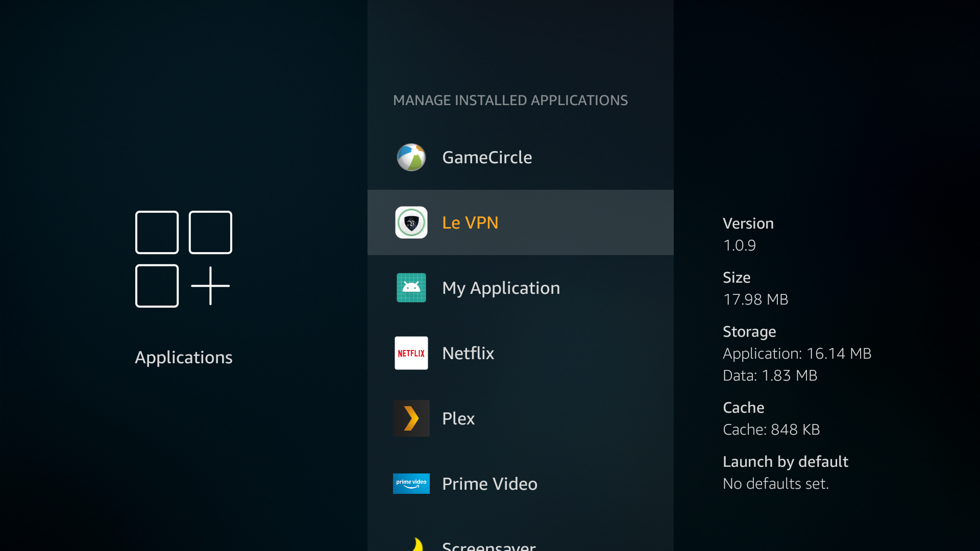
Task: Open the Netflix application entry
Action: tap(468, 353)
